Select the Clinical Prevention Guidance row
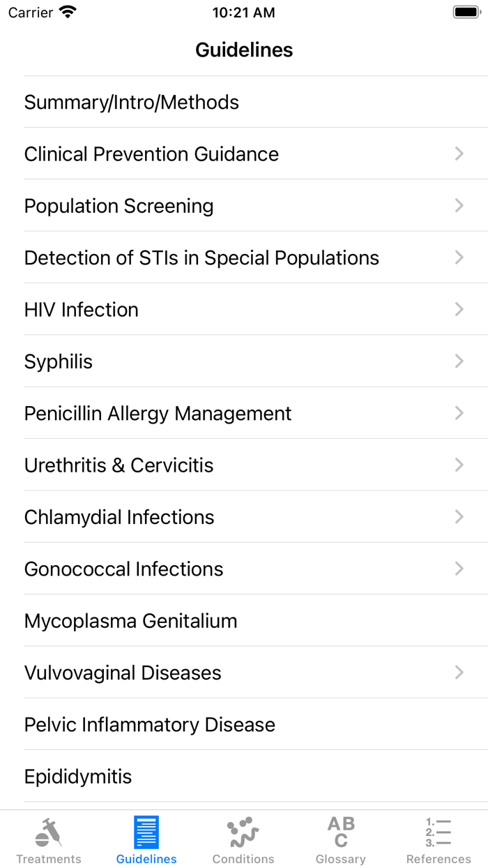The image size is (488, 868). click(151, 154)
